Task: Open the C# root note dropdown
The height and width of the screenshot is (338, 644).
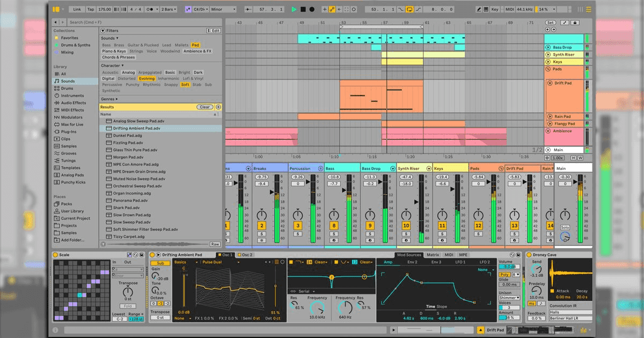Action: pyautogui.click(x=201, y=9)
